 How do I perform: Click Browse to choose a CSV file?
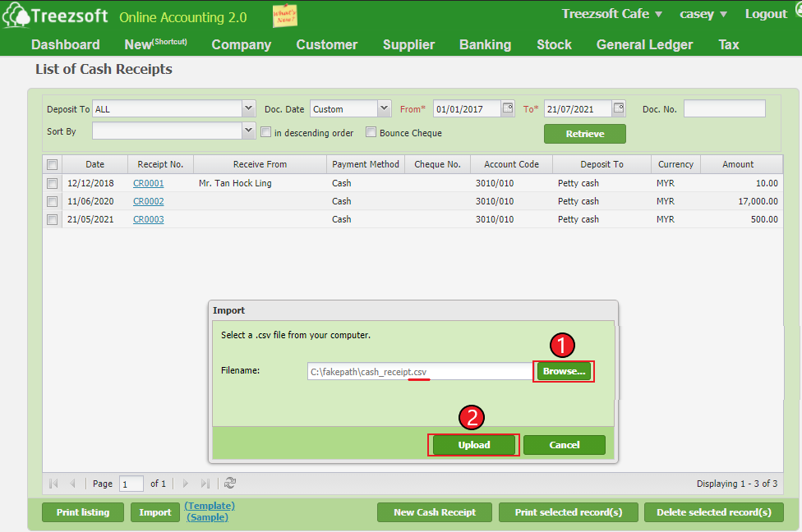pos(564,372)
